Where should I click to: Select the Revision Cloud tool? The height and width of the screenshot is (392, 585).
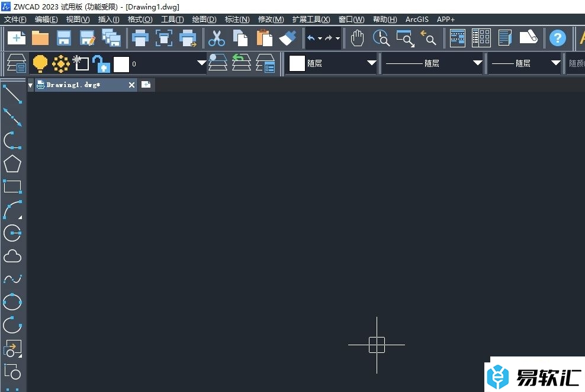point(12,256)
